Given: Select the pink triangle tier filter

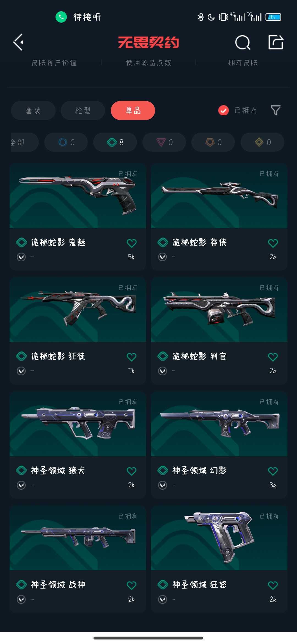Looking at the screenshot, I should pyautogui.click(x=164, y=142).
